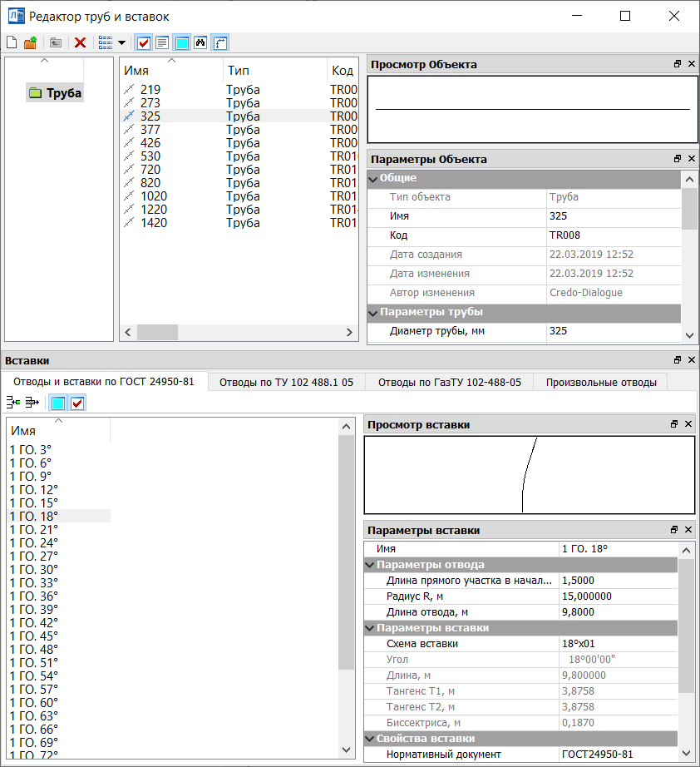
Task: Open the Произвольные отводы tab
Action: (x=601, y=383)
